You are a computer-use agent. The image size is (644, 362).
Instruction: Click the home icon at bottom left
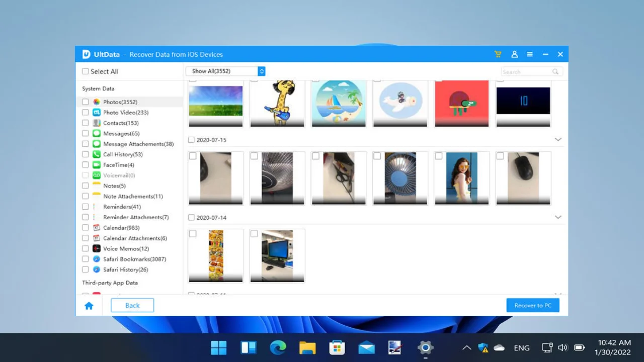pos(89,306)
